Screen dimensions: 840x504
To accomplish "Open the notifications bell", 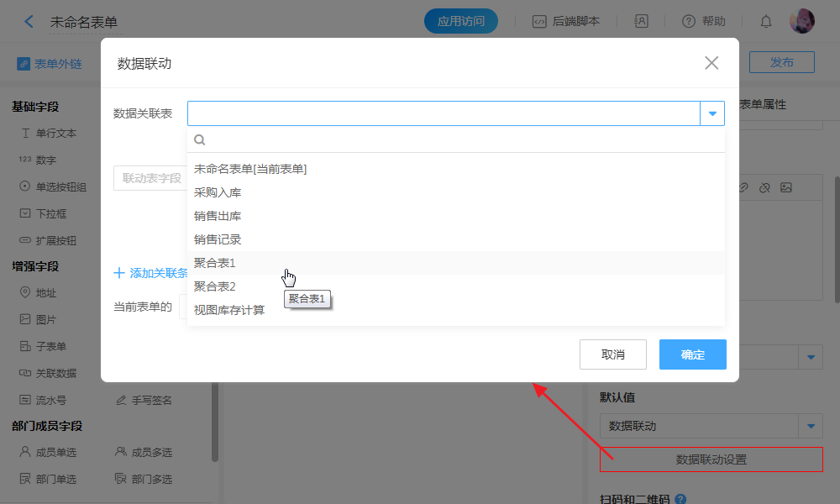I will 766,22.
